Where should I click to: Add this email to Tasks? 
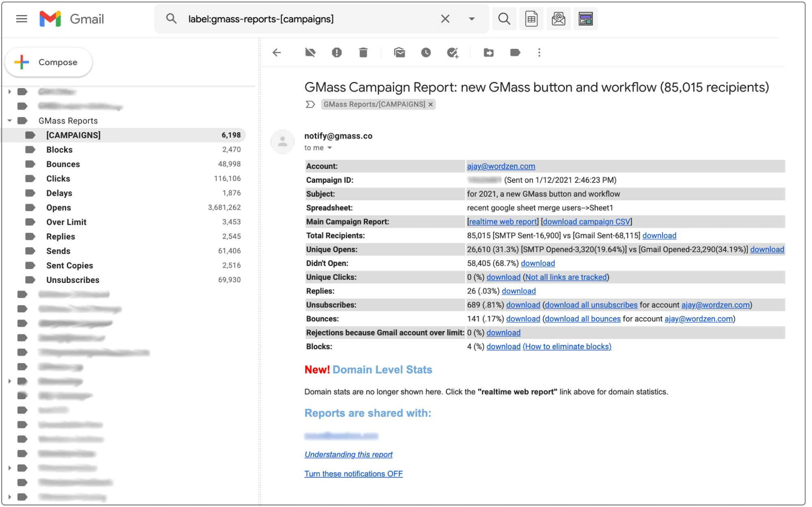pyautogui.click(x=453, y=52)
